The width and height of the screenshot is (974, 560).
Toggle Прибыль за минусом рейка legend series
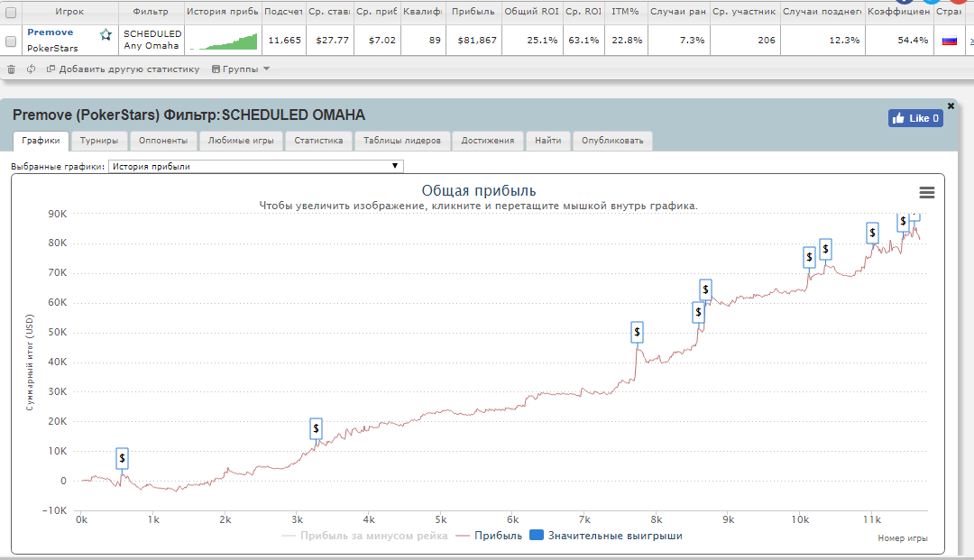point(364,535)
